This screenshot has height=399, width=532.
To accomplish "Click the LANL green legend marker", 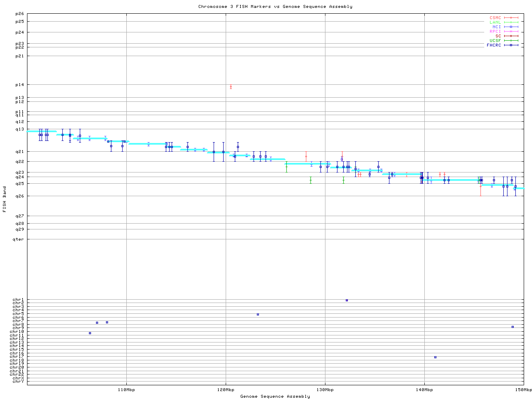I will (x=511, y=22).
